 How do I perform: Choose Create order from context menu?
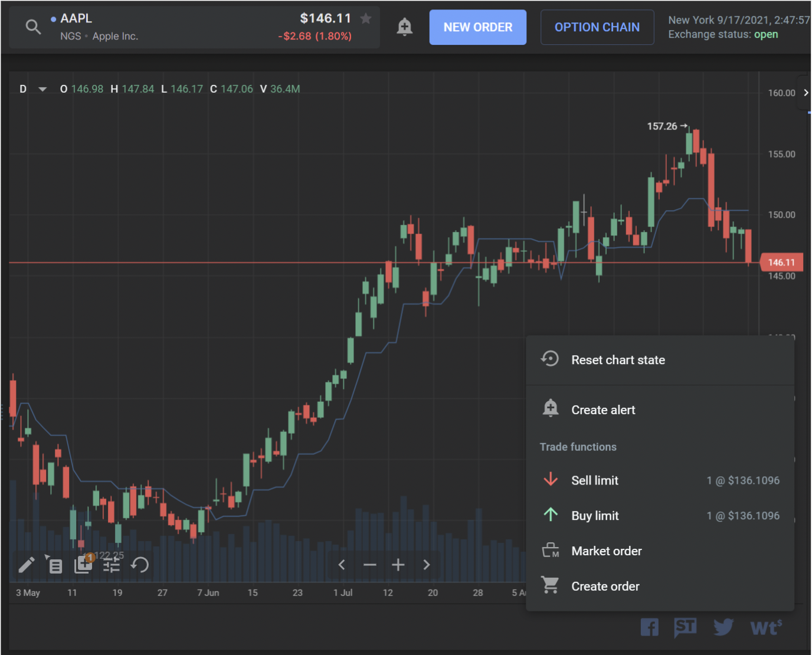660,587
